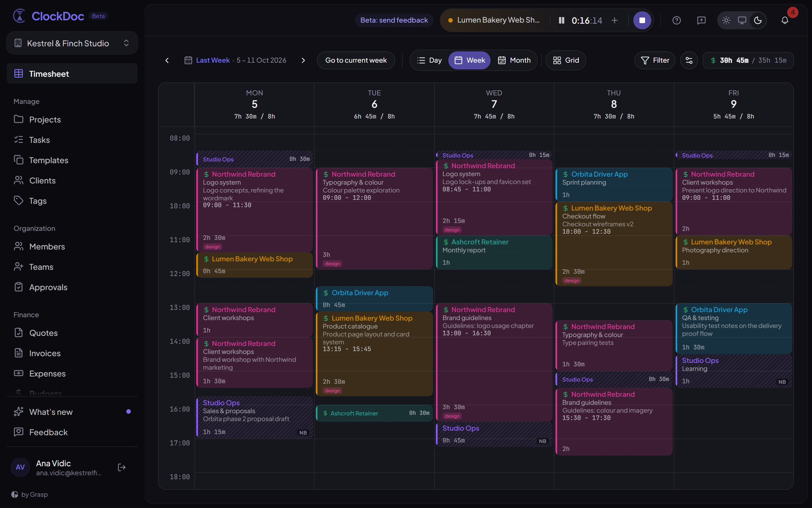This screenshot has height=508, width=812.
Task: Switch to Grid view
Action: (x=566, y=60)
